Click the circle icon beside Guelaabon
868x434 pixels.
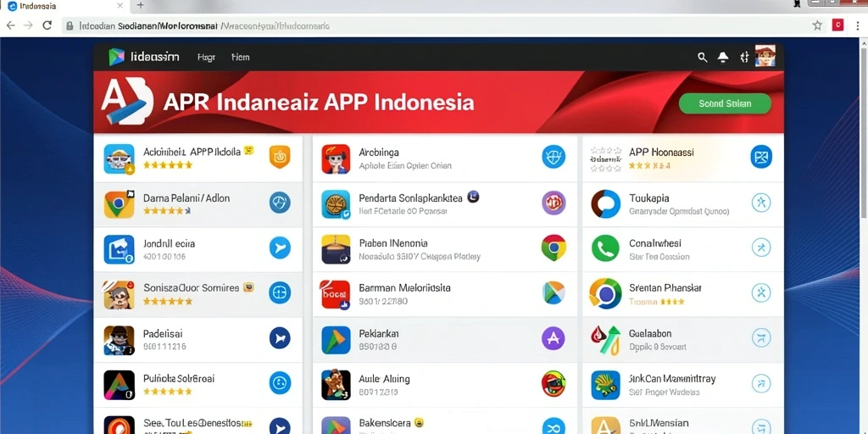tap(761, 337)
